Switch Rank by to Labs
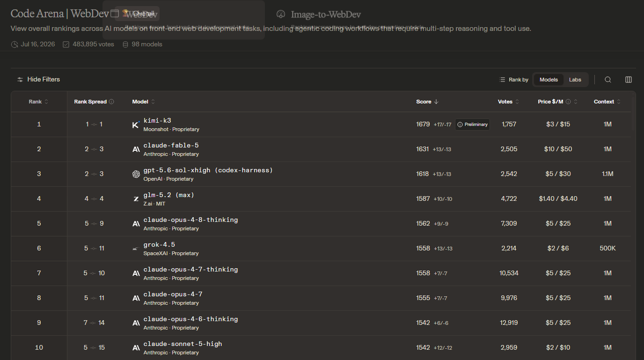 (575, 80)
